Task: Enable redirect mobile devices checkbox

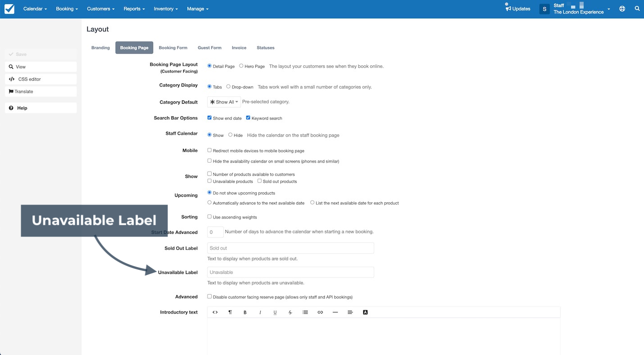Action: [209, 150]
